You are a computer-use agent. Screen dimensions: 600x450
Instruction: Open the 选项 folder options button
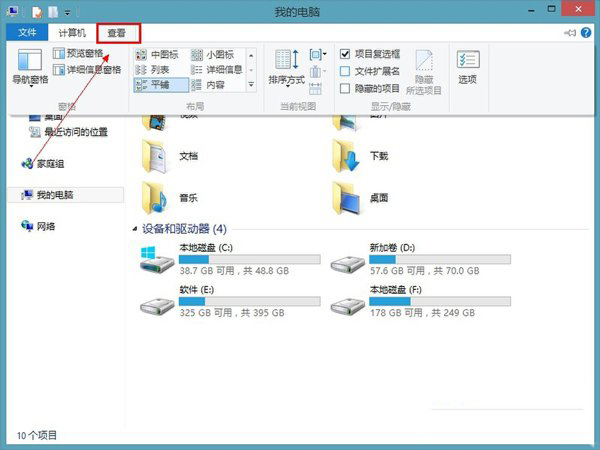(x=468, y=67)
